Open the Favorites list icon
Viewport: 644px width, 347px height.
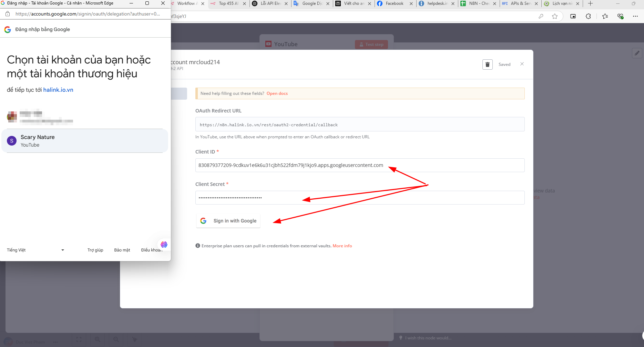tap(605, 16)
